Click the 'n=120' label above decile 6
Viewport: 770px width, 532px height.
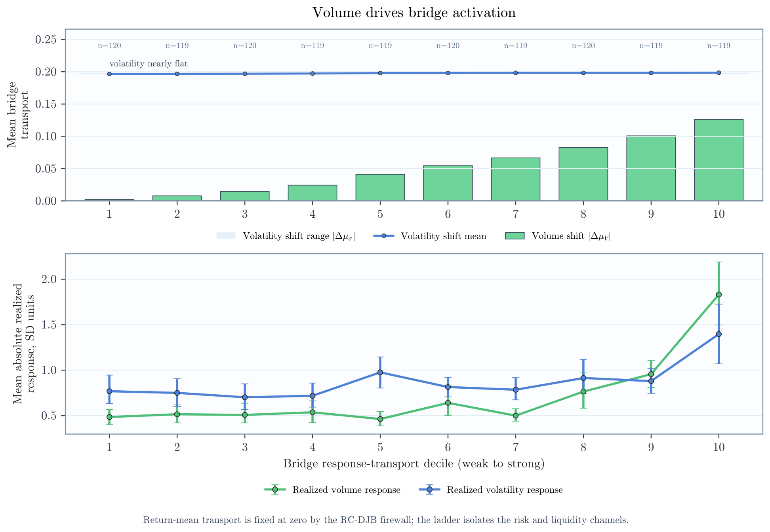click(x=448, y=46)
